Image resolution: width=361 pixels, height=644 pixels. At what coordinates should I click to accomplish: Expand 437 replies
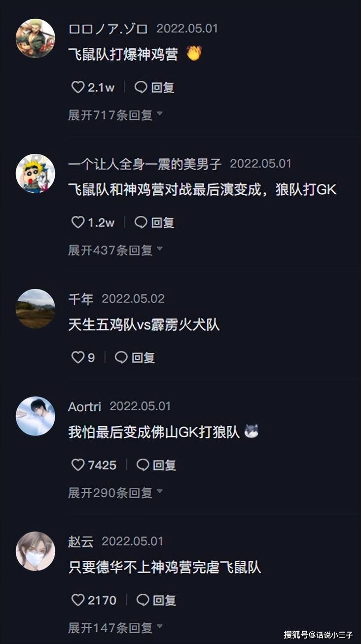[x=115, y=250]
